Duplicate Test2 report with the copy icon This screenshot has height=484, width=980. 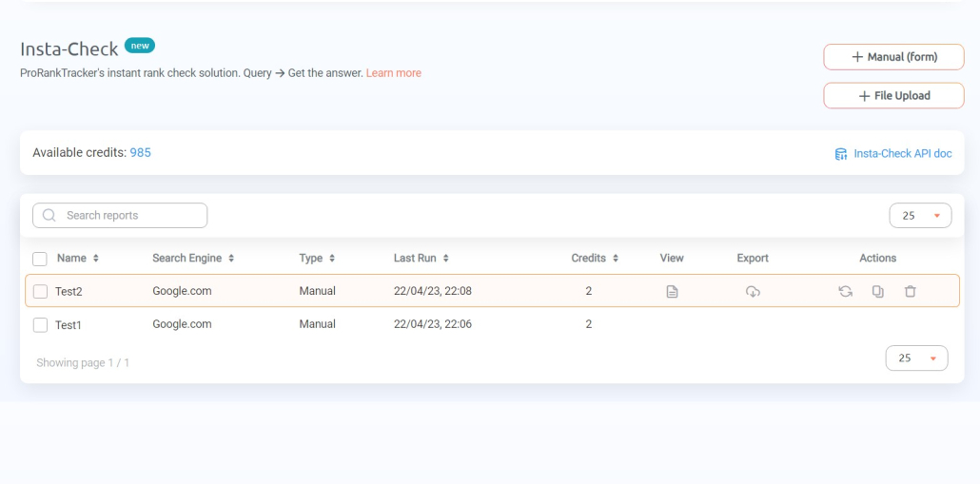[878, 291]
